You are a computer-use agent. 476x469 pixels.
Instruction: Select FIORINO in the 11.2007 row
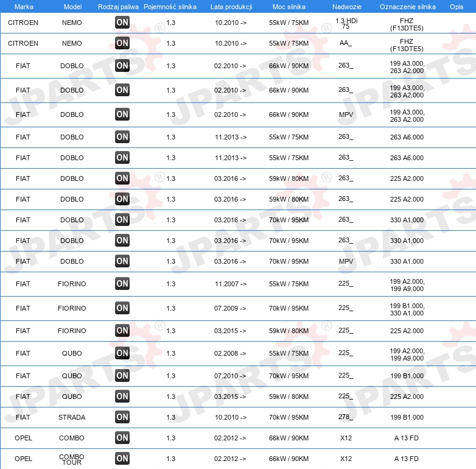(72, 284)
